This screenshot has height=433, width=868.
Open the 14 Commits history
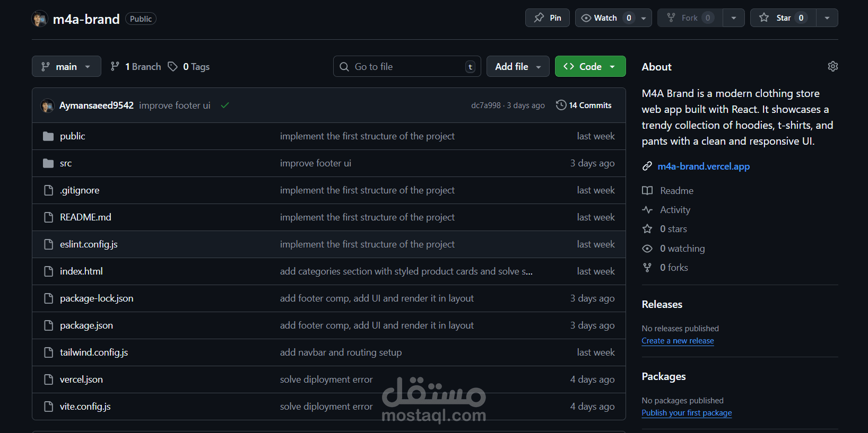click(584, 105)
